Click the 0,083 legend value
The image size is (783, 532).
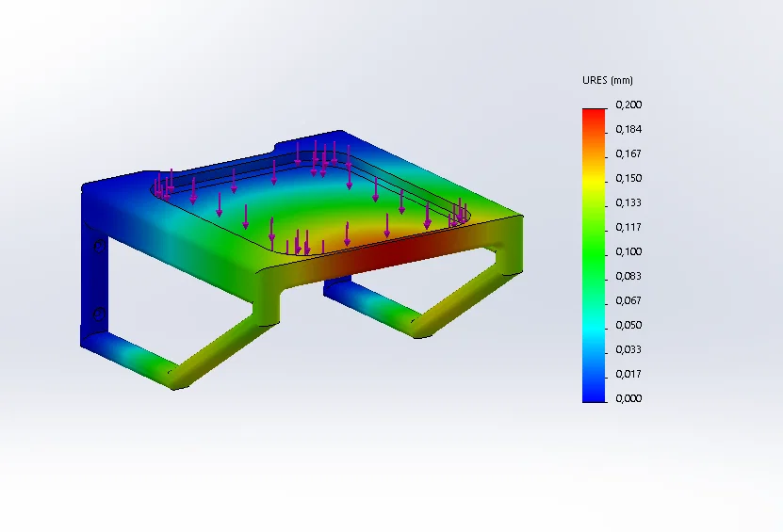click(x=628, y=276)
